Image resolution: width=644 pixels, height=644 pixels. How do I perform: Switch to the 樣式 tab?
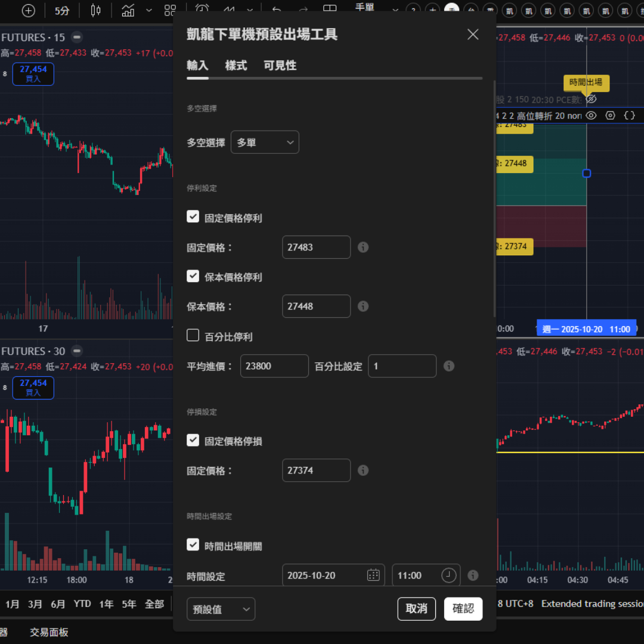coord(236,66)
